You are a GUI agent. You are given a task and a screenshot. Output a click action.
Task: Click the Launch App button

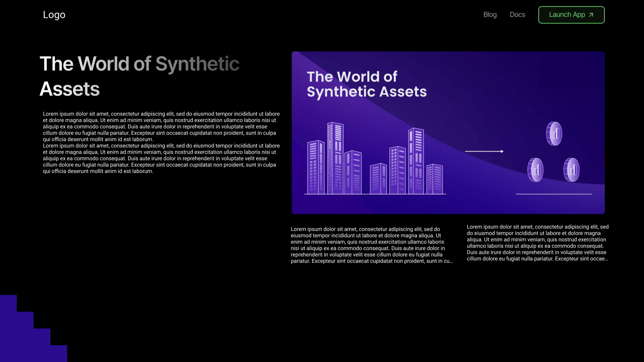pyautogui.click(x=571, y=15)
